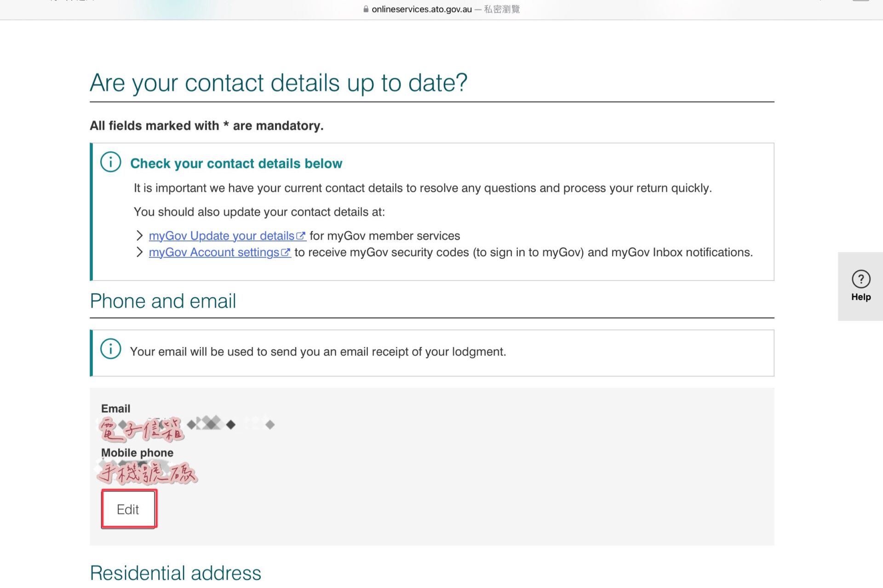Click the 'Check your contact details below' title
This screenshot has height=588, width=883.
(x=236, y=164)
